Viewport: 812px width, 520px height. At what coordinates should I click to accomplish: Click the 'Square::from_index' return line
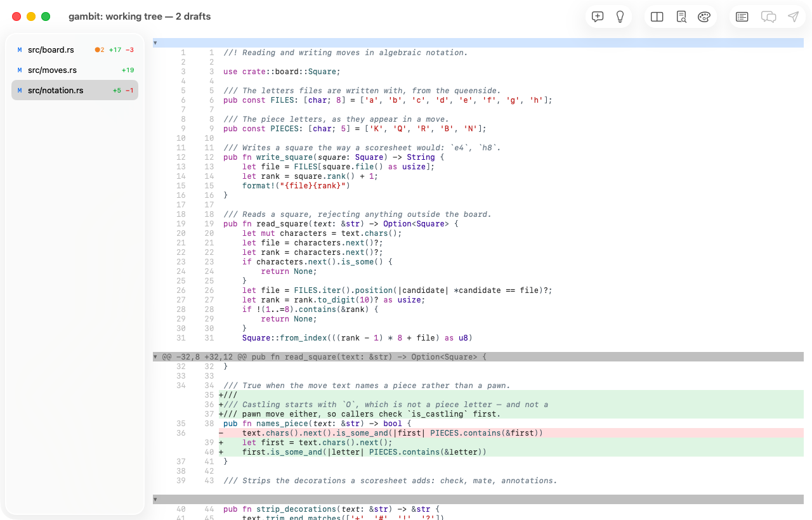pyautogui.click(x=357, y=338)
